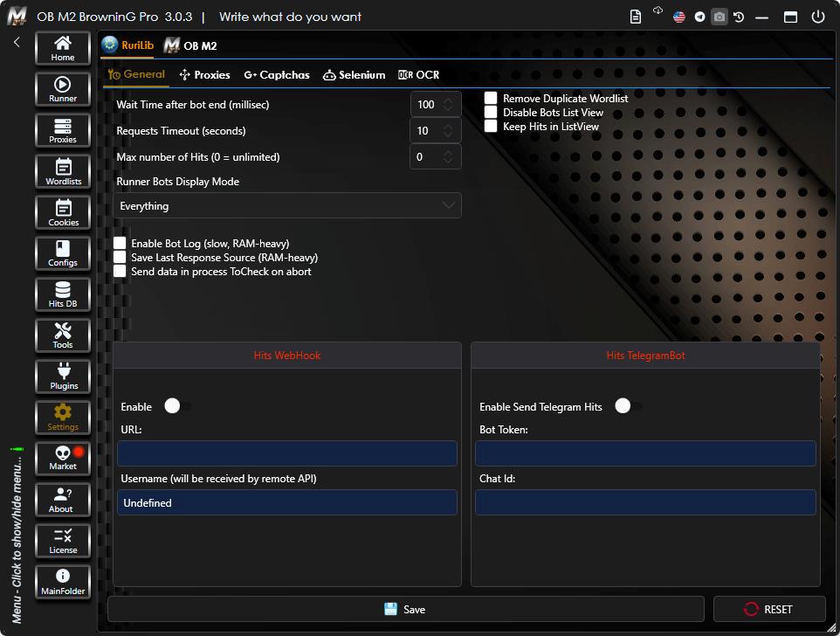The width and height of the screenshot is (840, 636).
Task: Check Send data in process ToCheck on abort
Action: click(120, 271)
